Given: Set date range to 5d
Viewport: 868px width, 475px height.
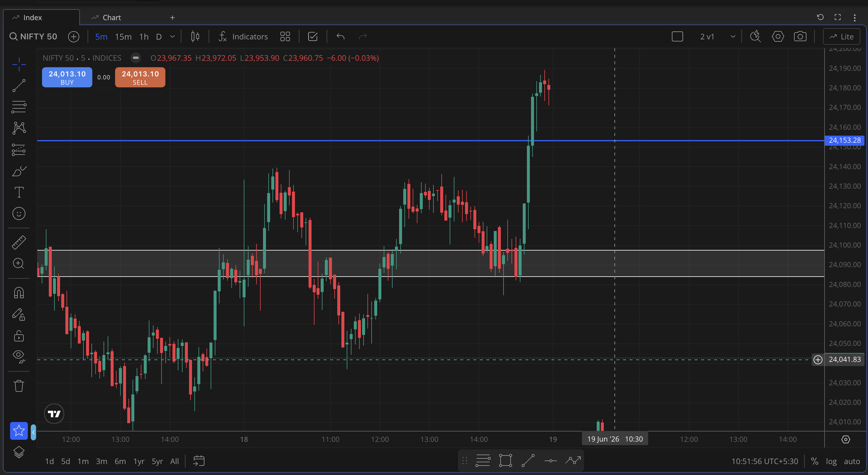Looking at the screenshot, I should [x=65, y=461].
